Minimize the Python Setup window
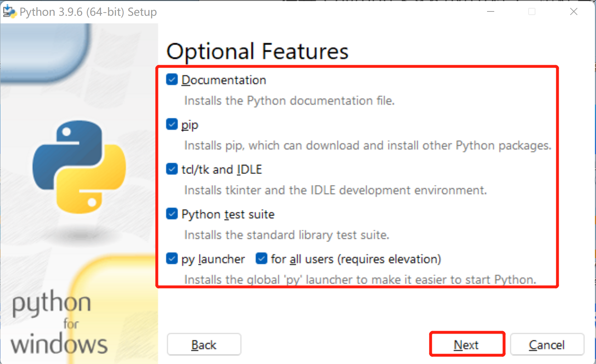 point(491,12)
